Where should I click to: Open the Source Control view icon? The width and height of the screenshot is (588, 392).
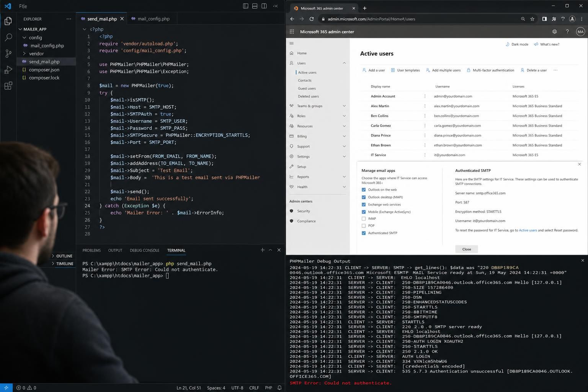pos(8,54)
